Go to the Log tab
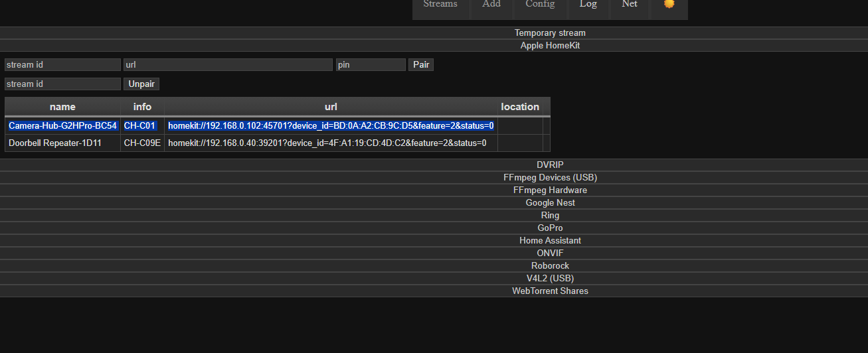Viewport: 868px width, 353px height. pyautogui.click(x=588, y=5)
